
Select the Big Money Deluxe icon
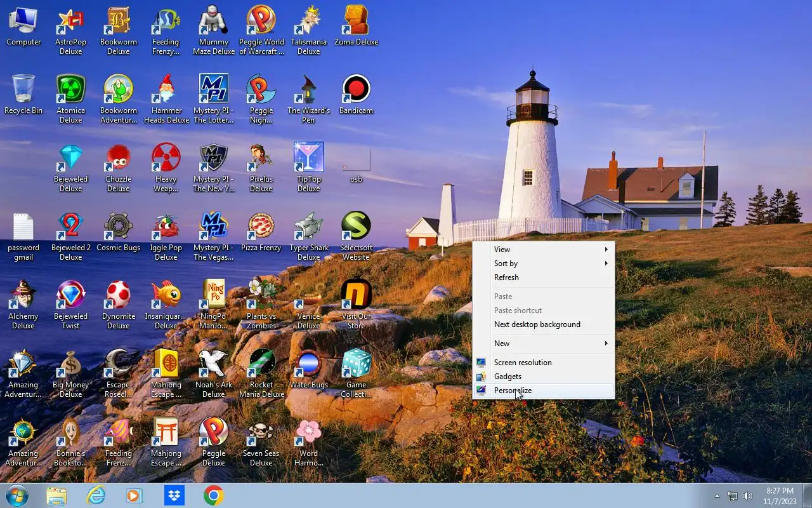coord(71,373)
